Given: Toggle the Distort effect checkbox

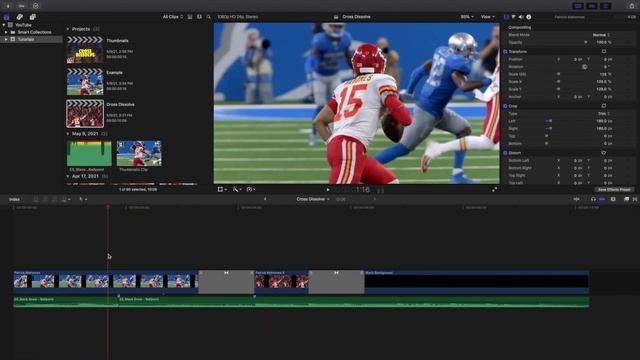Looking at the screenshot, I should (x=505, y=153).
